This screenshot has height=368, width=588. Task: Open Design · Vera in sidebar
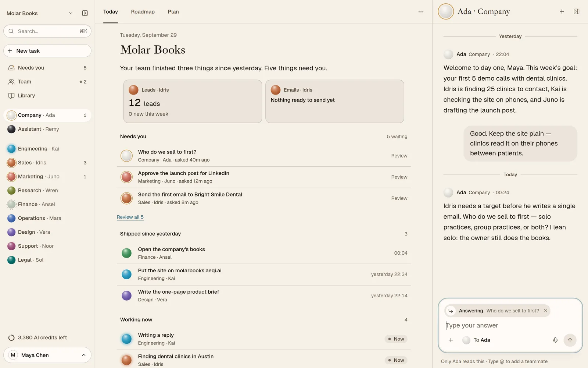(47, 232)
